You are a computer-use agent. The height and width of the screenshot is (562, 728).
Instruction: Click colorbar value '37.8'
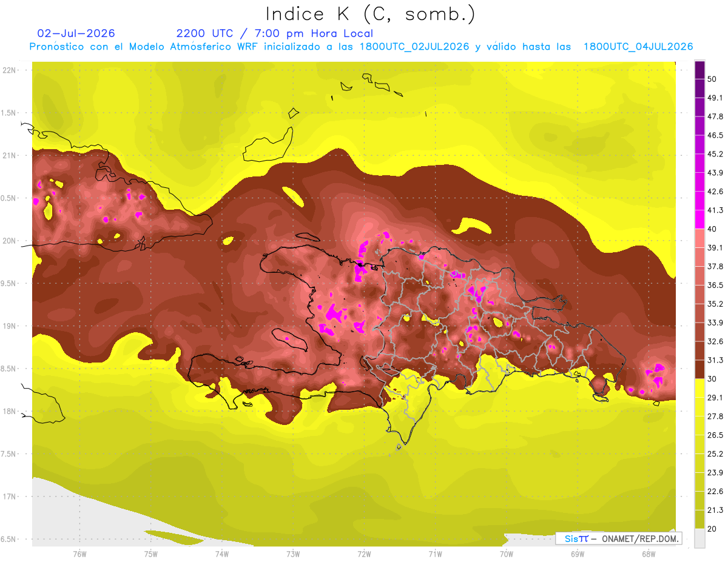coord(715,266)
